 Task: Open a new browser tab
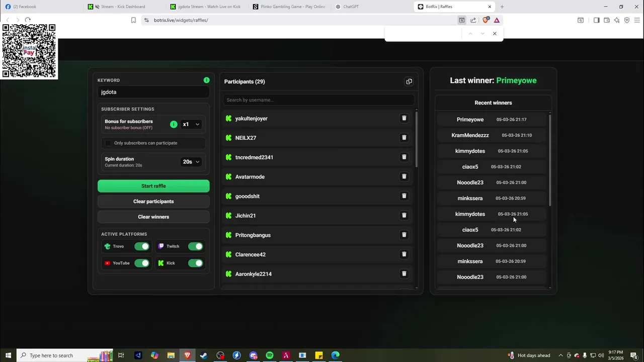pyautogui.click(x=502, y=7)
